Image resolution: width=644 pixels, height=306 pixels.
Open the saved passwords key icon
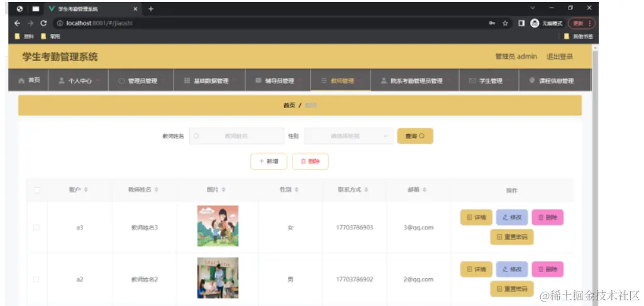tap(492, 23)
